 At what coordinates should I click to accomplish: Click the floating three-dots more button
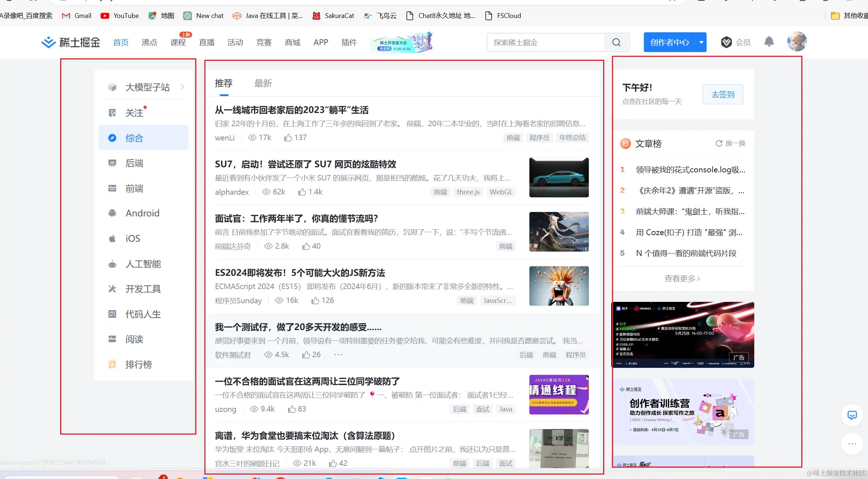[x=852, y=444]
